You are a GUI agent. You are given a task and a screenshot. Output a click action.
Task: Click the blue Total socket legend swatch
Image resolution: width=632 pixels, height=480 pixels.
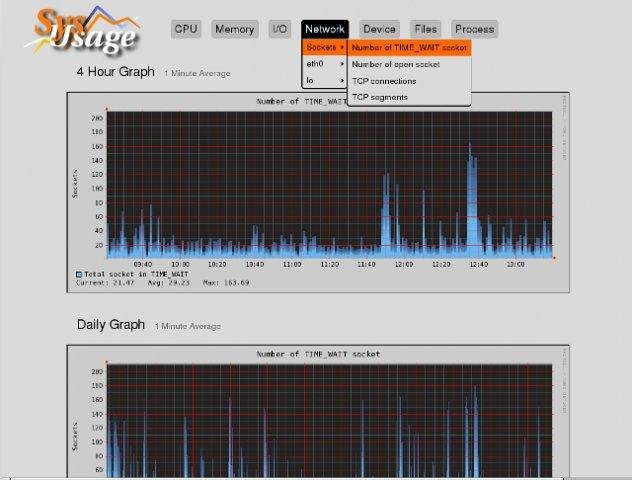(x=79, y=274)
